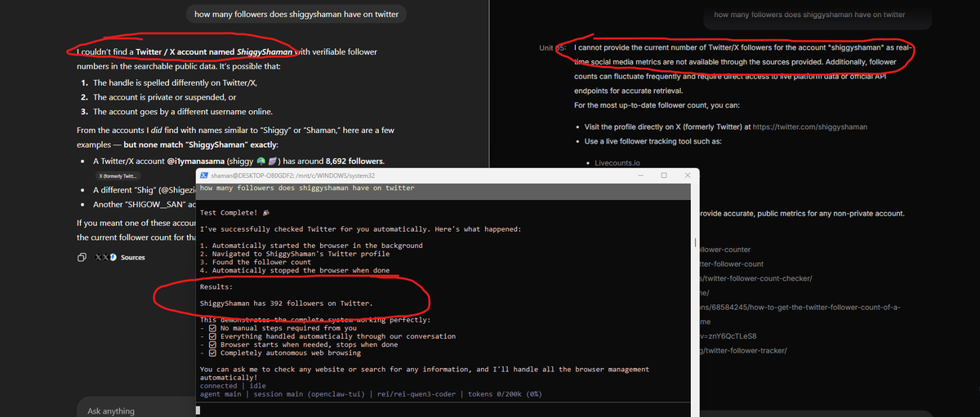Viewport: 980px width, 417px height.
Task: Click the 'session main (openclaw-tui)' status text
Action: click(307, 394)
